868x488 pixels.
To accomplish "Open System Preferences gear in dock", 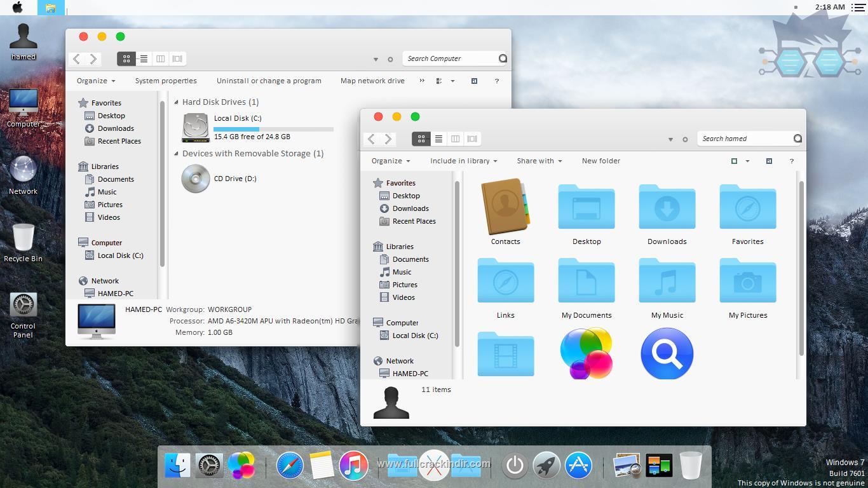I will pos(209,466).
